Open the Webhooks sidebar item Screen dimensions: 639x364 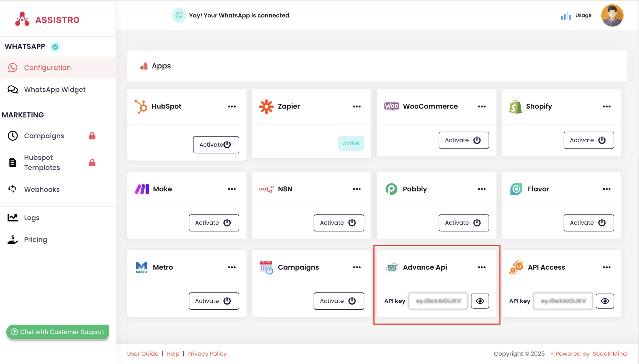click(42, 190)
